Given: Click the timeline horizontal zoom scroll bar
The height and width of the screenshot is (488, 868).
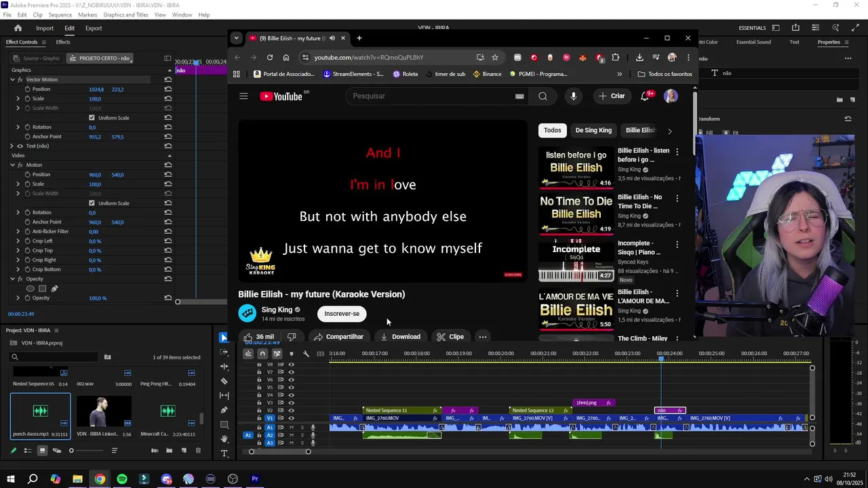Looking at the screenshot, I should click(279, 451).
